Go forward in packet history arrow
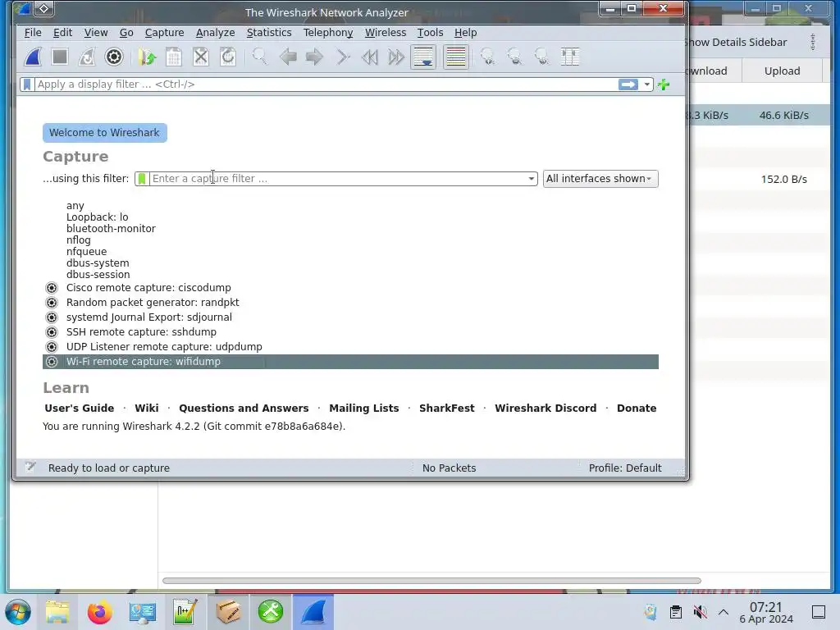 [314, 57]
